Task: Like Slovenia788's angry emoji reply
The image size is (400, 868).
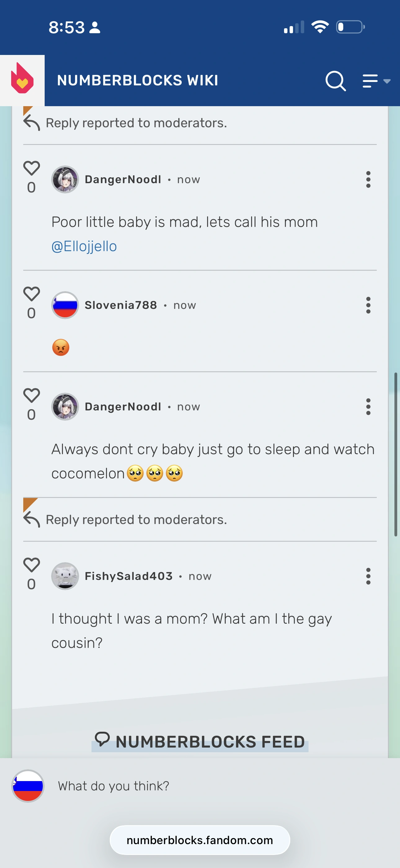Action: click(31, 294)
